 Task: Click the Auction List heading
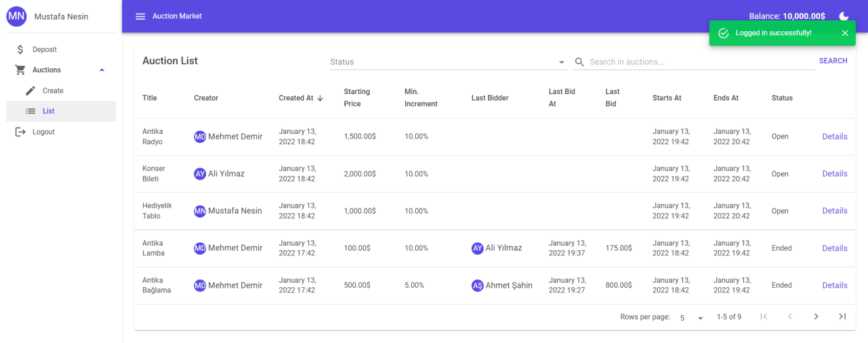click(170, 61)
